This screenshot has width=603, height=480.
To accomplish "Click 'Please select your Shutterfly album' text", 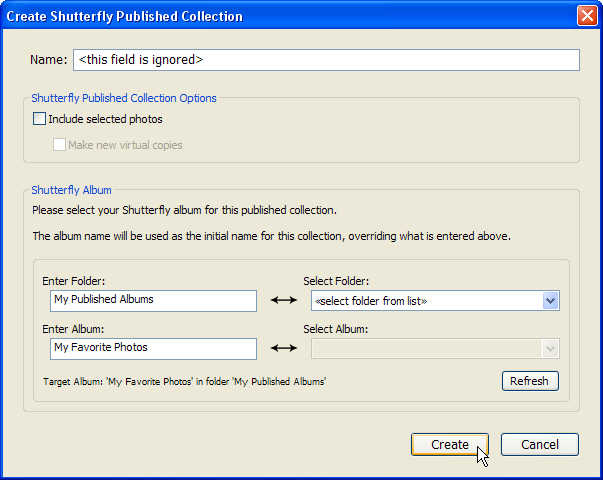I will point(184,210).
